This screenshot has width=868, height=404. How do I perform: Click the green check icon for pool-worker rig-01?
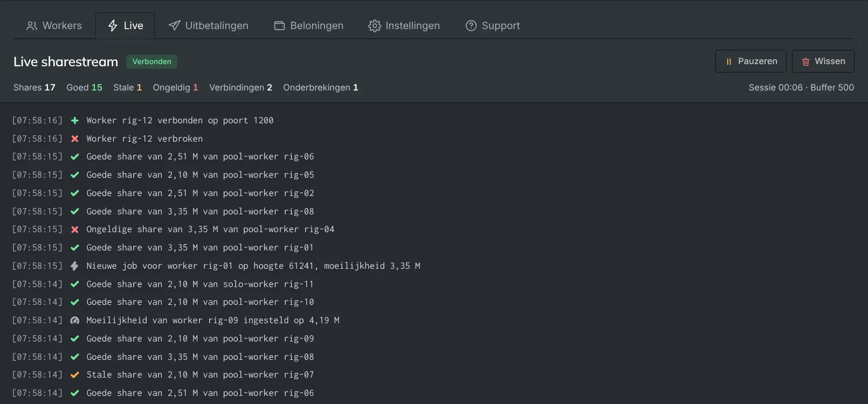[75, 248]
